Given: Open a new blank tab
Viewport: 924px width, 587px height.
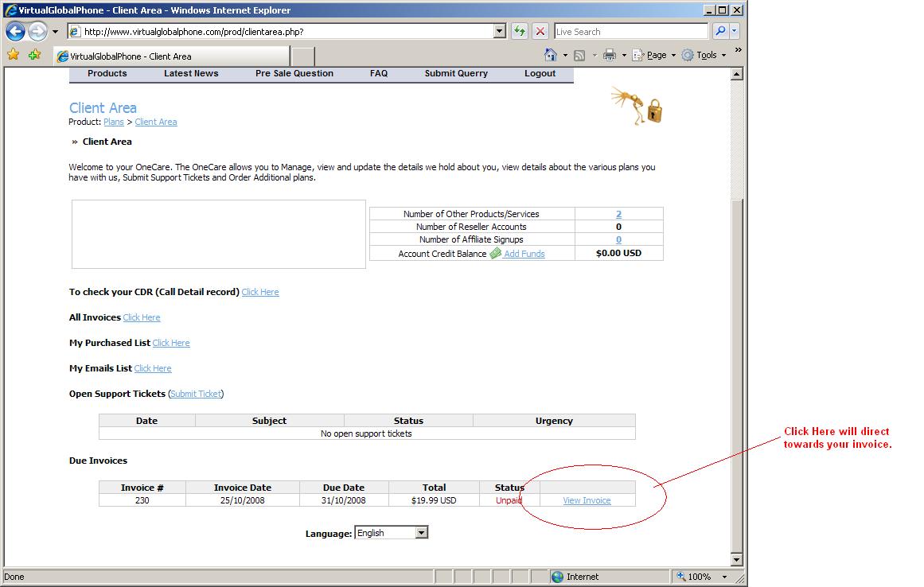Looking at the screenshot, I should 303,57.
